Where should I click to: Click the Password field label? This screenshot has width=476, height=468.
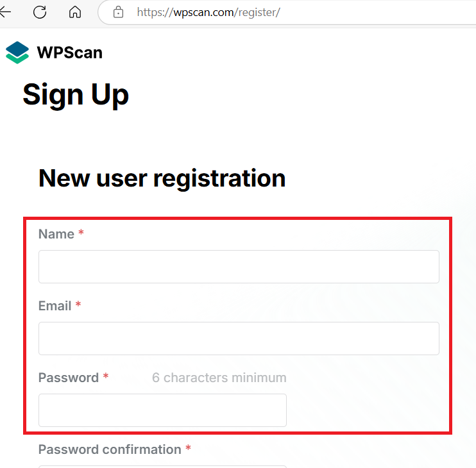[68, 378]
